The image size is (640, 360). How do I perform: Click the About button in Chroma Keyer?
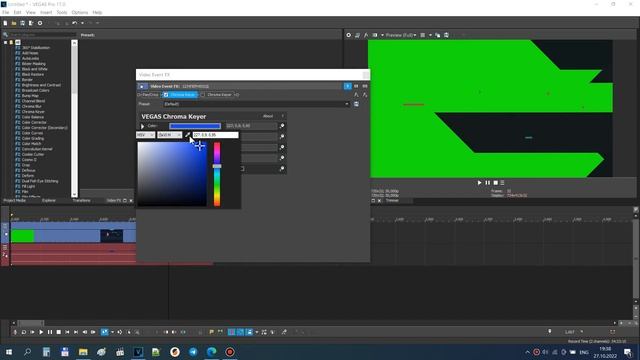268,116
